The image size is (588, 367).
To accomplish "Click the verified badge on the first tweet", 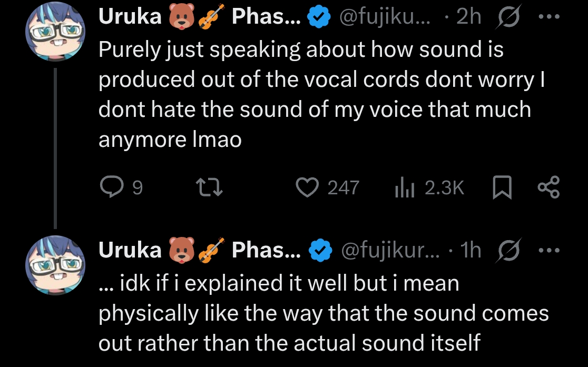I will point(318,18).
